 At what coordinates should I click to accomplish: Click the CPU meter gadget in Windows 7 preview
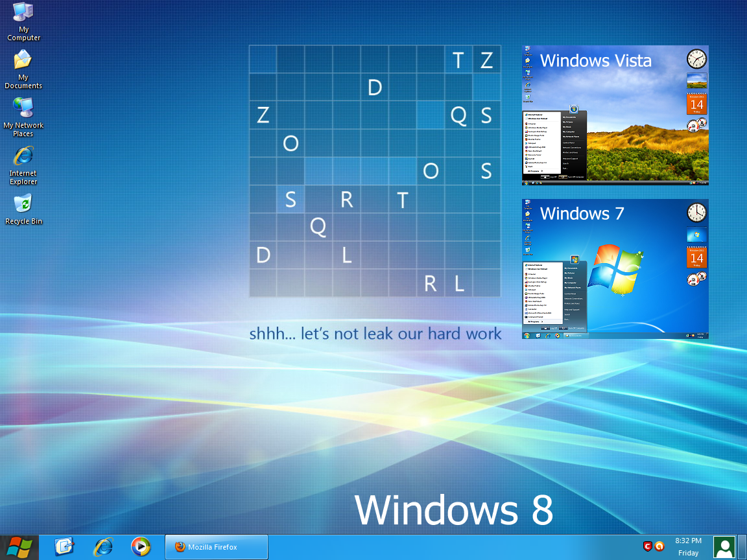[x=696, y=279]
